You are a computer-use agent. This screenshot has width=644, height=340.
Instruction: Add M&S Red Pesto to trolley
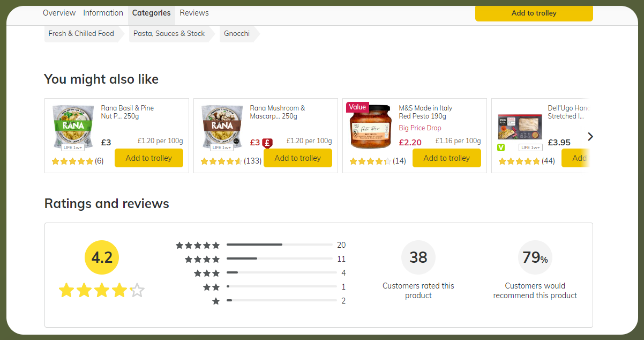coord(446,158)
